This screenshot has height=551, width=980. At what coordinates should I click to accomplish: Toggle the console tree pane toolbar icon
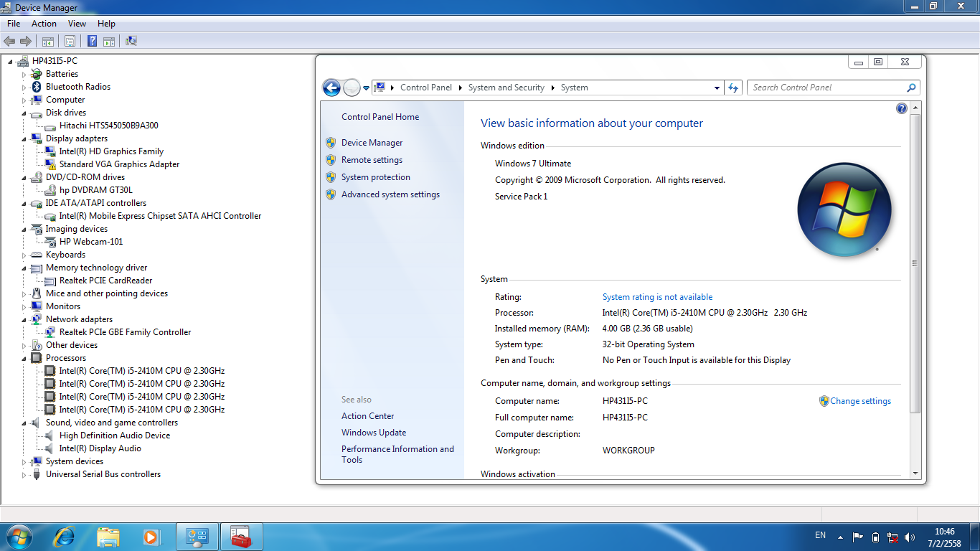[x=48, y=42]
